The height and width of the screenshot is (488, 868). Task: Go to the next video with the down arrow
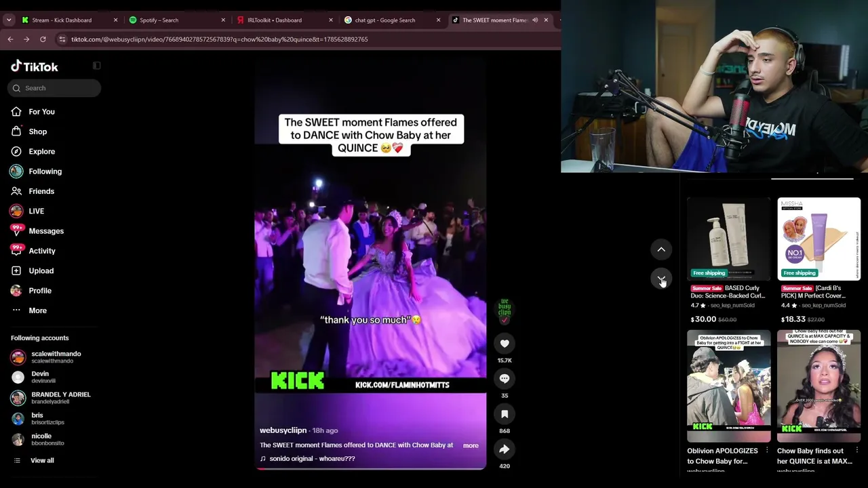[661, 279]
